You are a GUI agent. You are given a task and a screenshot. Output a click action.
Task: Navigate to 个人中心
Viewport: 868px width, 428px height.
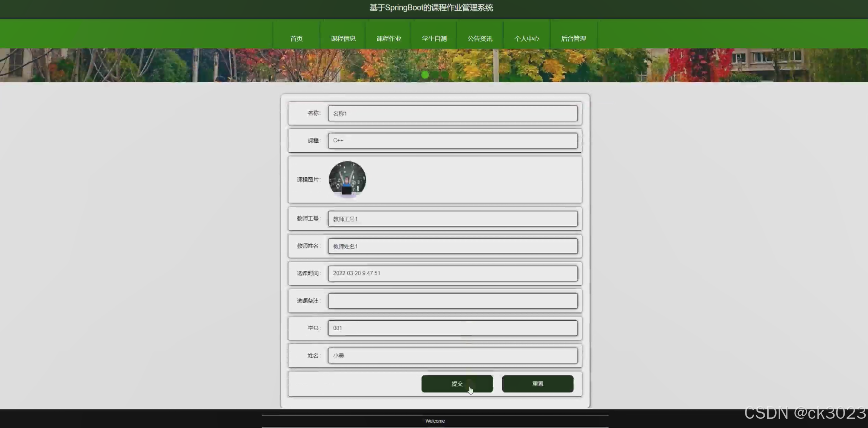click(527, 38)
